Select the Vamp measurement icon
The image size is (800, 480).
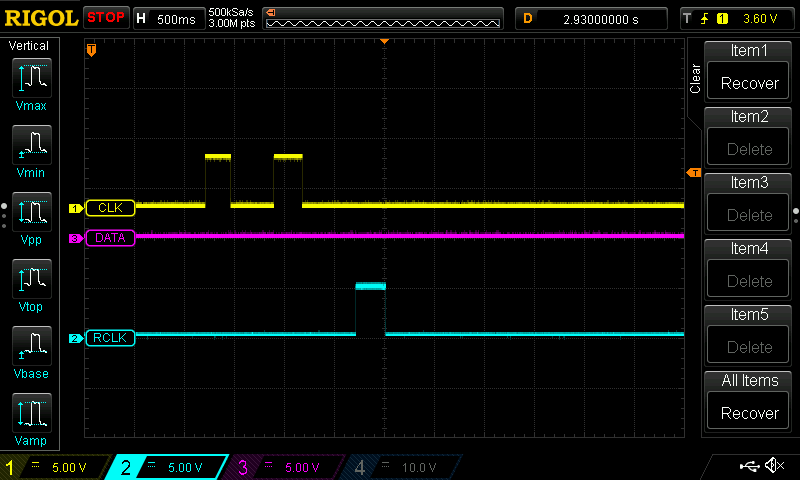(32, 413)
